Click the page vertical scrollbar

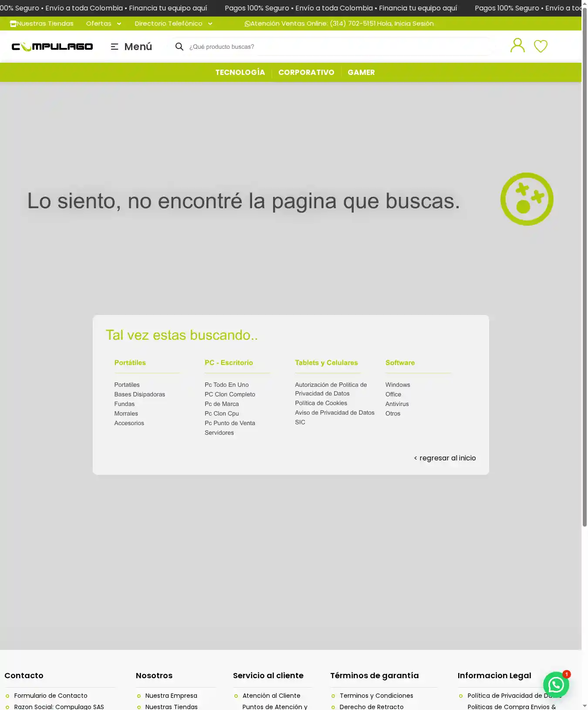(x=585, y=305)
